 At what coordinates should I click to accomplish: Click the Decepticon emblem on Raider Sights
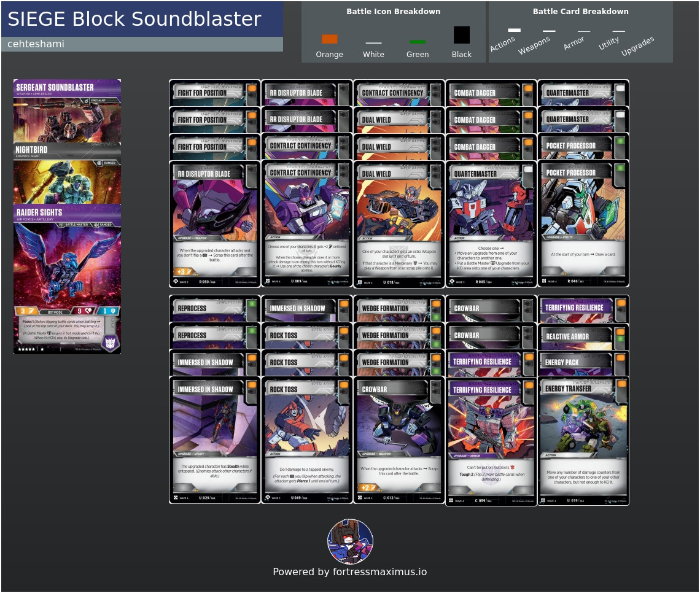click(x=110, y=343)
